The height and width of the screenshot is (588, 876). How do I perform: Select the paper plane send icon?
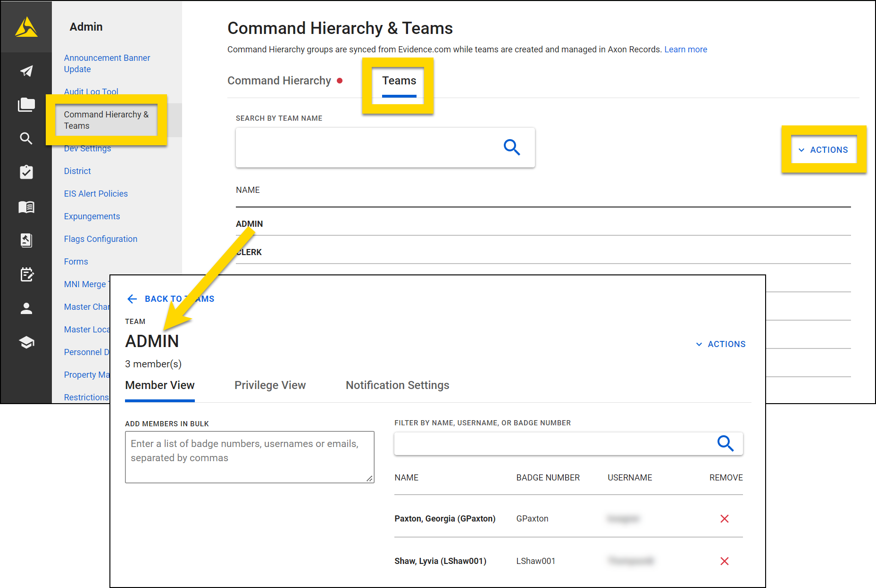pyautogui.click(x=26, y=71)
